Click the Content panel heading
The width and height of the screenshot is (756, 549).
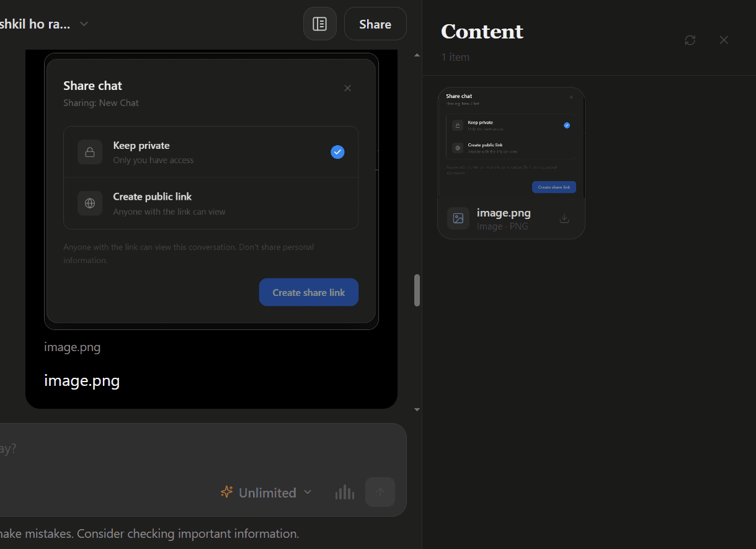click(482, 32)
